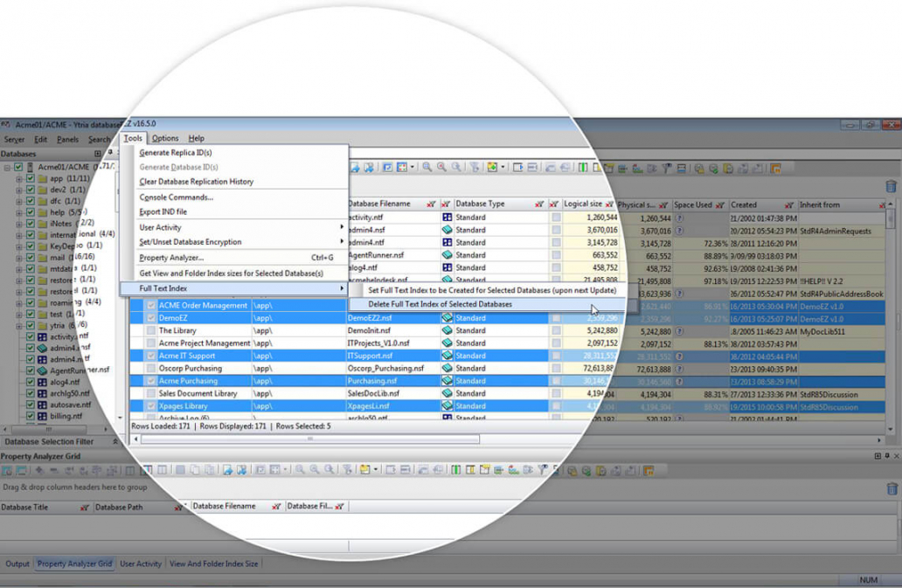This screenshot has height=588, width=902.
Task: Open the Set/Unset Database Encryption submenu
Action: 235,242
